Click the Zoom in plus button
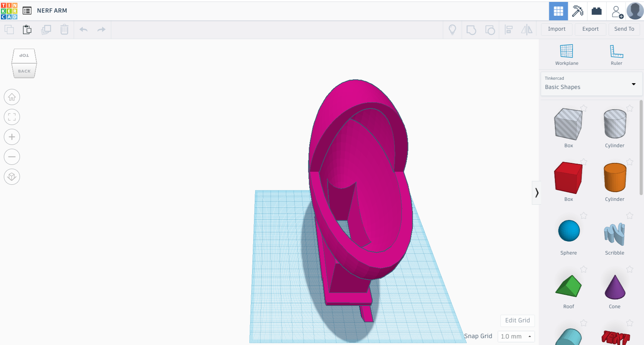644x345 pixels. click(x=12, y=137)
